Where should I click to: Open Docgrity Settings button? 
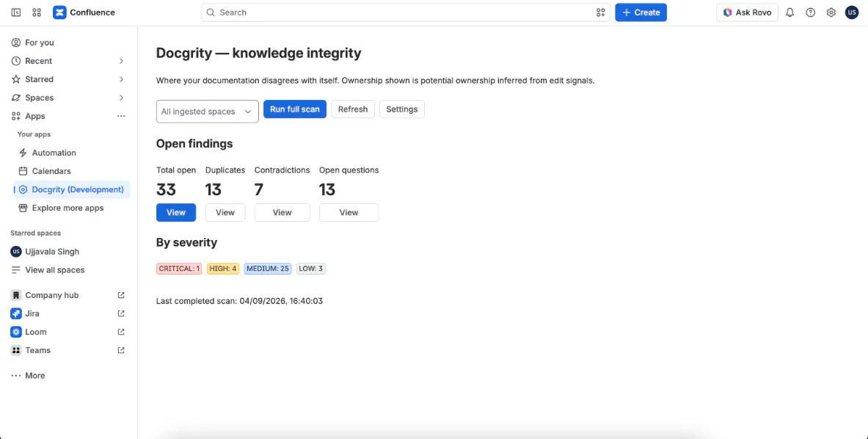(402, 109)
